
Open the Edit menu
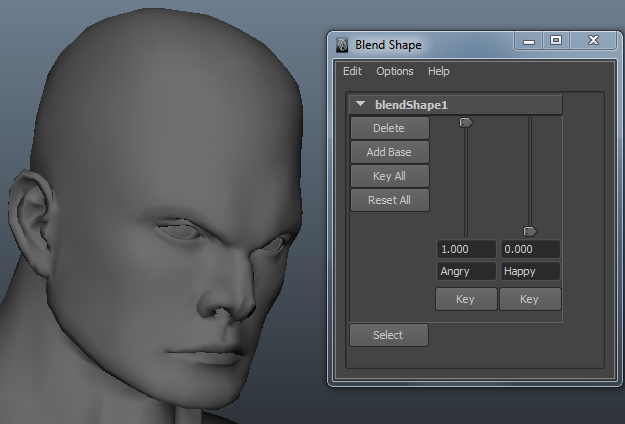tap(352, 71)
